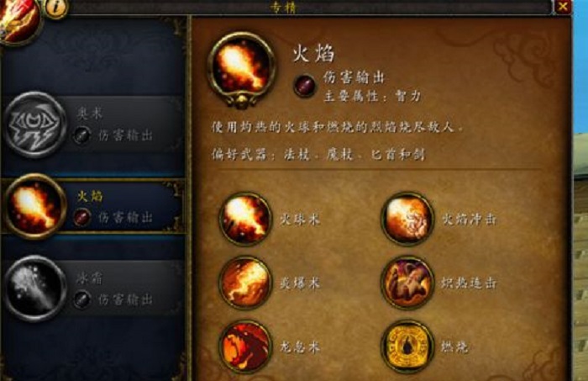Select the 龙息术 (Dragon's Breath) spell icon
The image size is (588, 381).
coord(245,347)
